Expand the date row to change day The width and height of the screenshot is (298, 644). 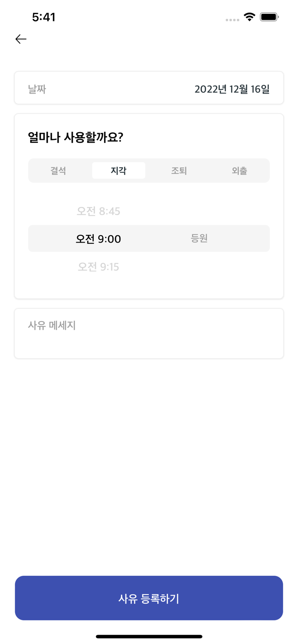(x=149, y=88)
